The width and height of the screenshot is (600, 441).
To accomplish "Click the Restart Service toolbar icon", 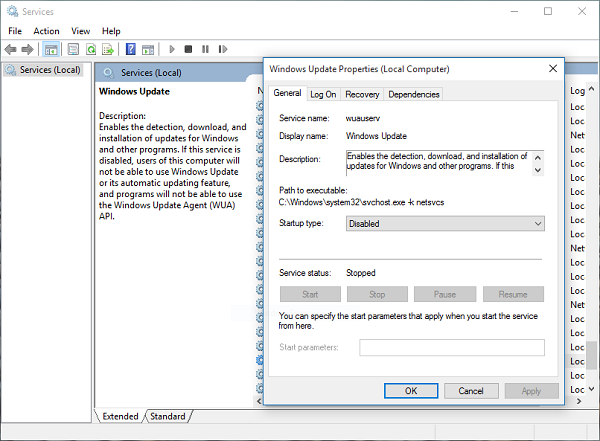I will pos(223,49).
